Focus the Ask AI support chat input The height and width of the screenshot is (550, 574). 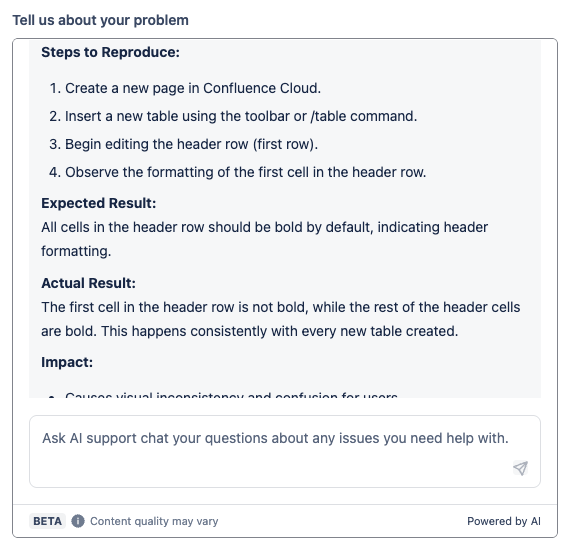pyautogui.click(x=285, y=451)
